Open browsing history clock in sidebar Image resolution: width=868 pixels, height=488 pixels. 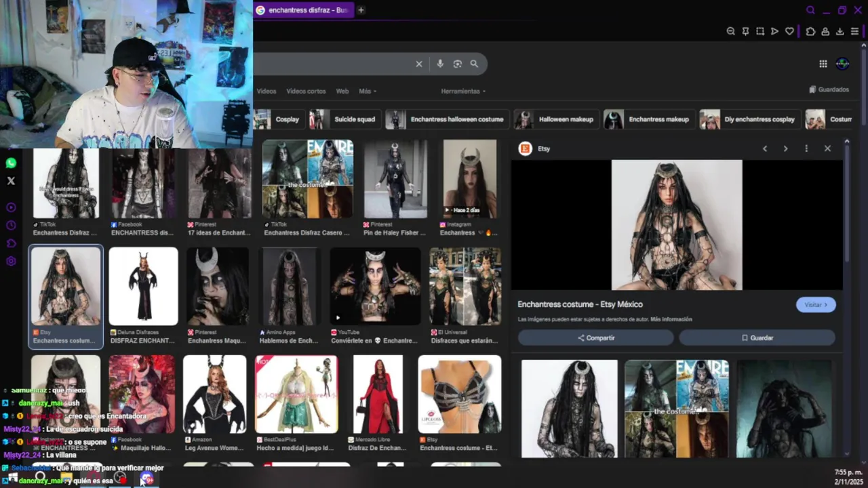pyautogui.click(x=11, y=225)
